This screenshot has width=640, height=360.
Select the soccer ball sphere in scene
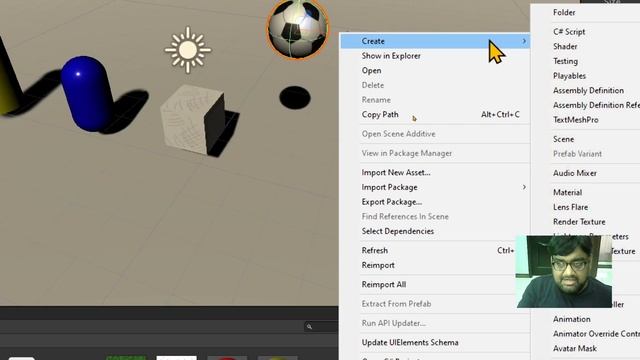tap(298, 29)
